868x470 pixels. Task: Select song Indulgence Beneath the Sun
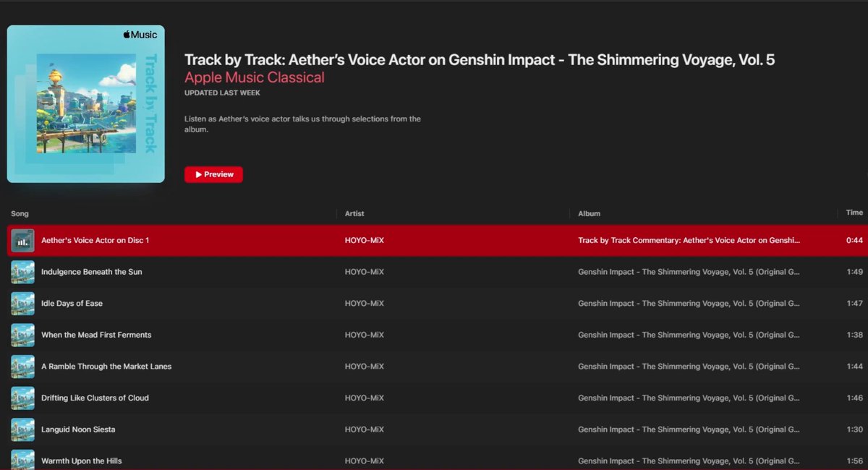coord(92,272)
